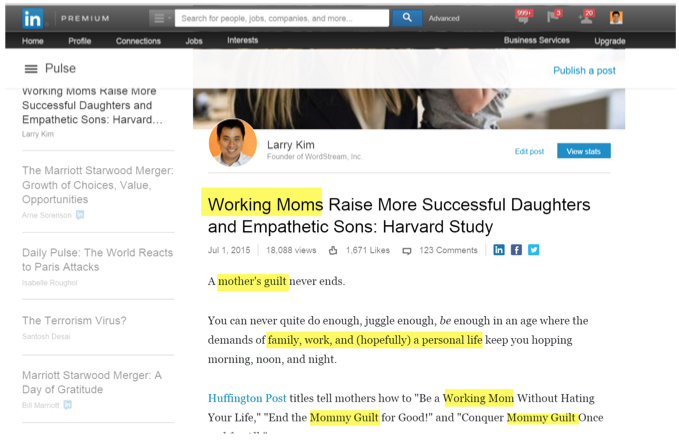Share article via LinkedIn icon
The height and width of the screenshot is (446, 679).
498,250
